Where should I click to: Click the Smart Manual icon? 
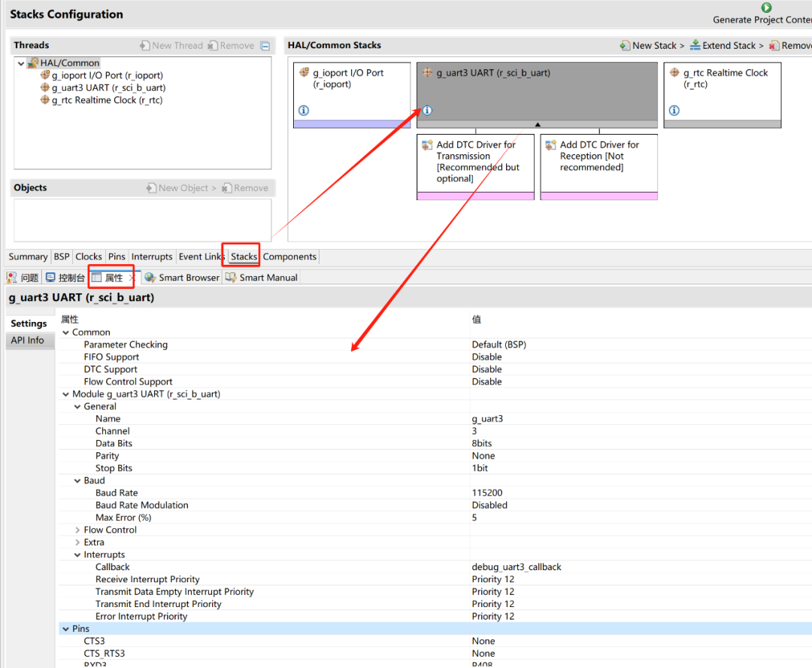pos(231,278)
